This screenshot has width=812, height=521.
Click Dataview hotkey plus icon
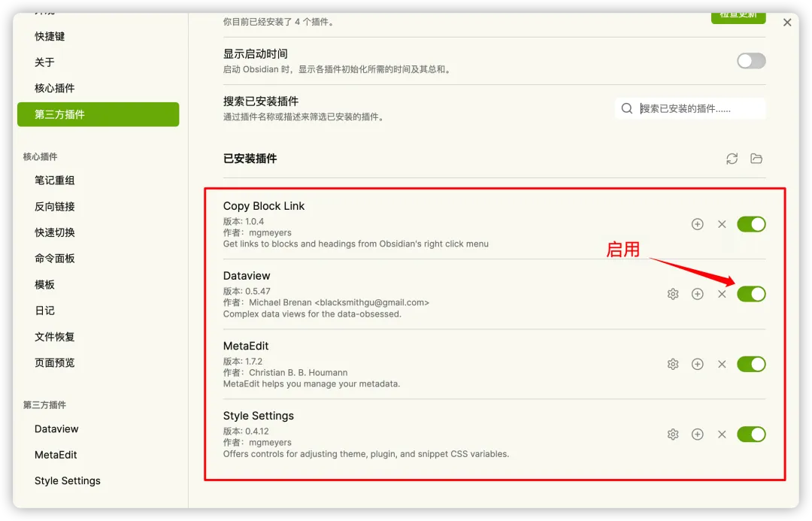click(698, 294)
